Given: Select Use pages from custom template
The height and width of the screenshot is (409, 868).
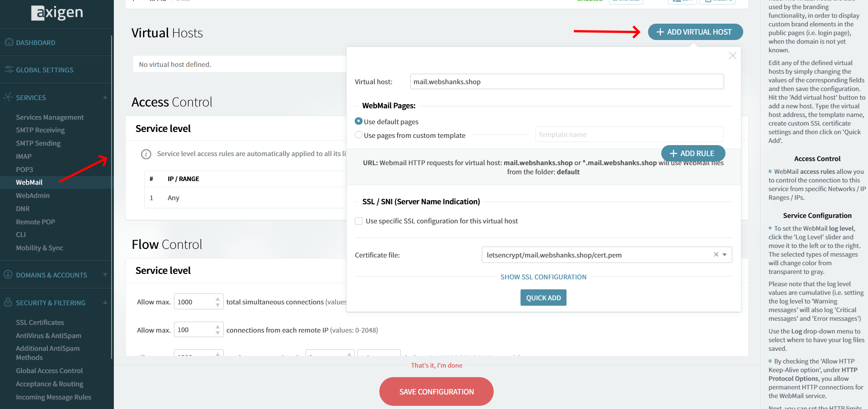Looking at the screenshot, I should tap(359, 135).
